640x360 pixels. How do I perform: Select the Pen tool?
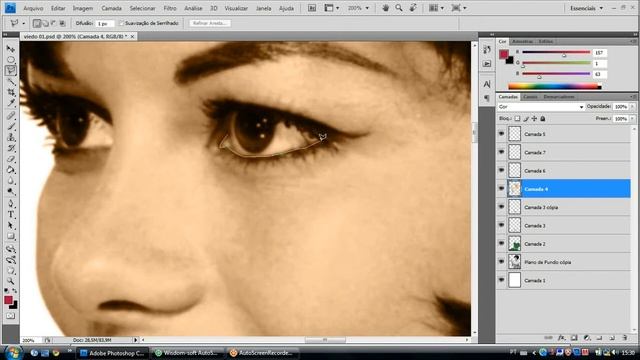pos(11,204)
